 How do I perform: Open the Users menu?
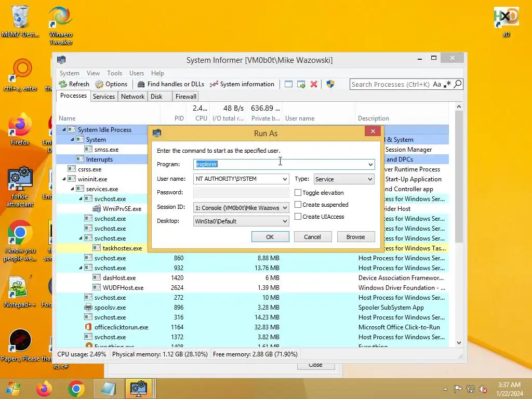click(x=137, y=73)
